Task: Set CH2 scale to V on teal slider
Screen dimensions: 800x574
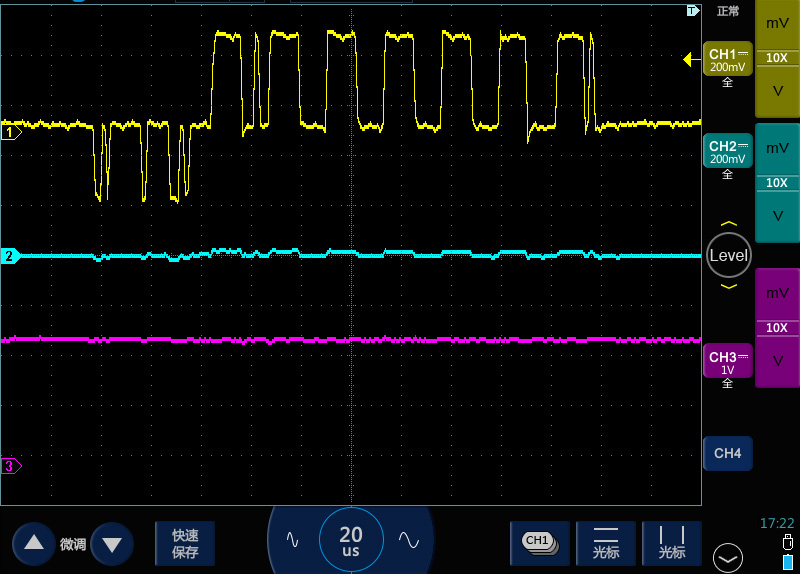Action: (777, 215)
